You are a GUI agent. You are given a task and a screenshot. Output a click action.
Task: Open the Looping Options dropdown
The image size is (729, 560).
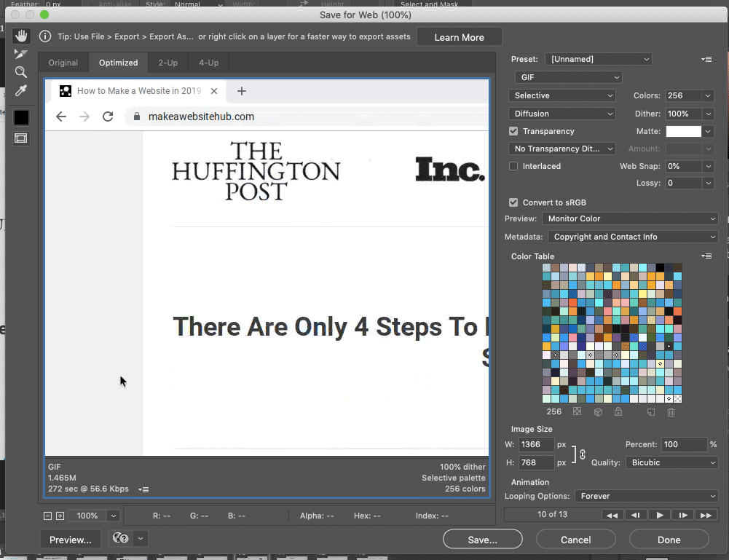(x=646, y=496)
